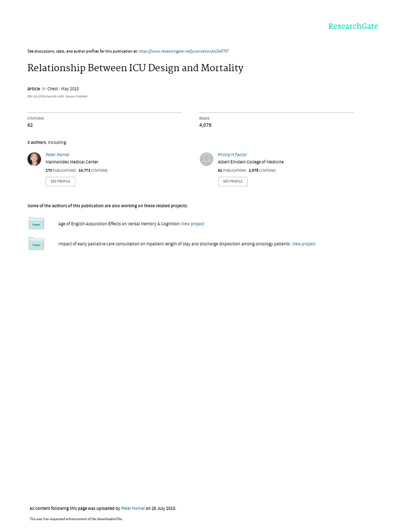Click Peter Homel's 270 publications stat
This screenshot has width=399, height=532.
coord(60,170)
